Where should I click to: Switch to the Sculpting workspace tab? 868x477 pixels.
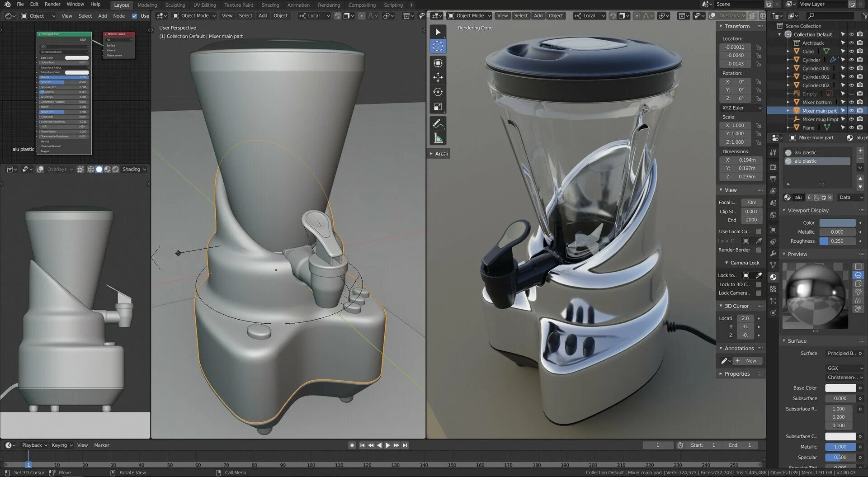coord(175,5)
